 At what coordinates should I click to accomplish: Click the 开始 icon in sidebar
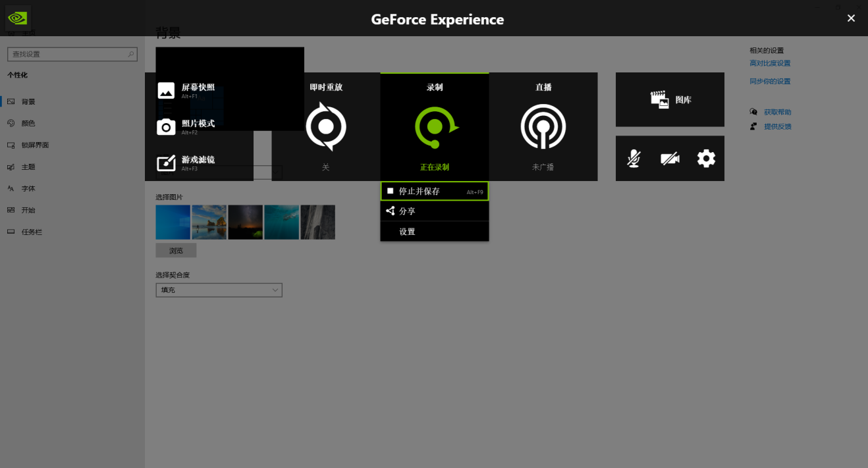pyautogui.click(x=11, y=210)
